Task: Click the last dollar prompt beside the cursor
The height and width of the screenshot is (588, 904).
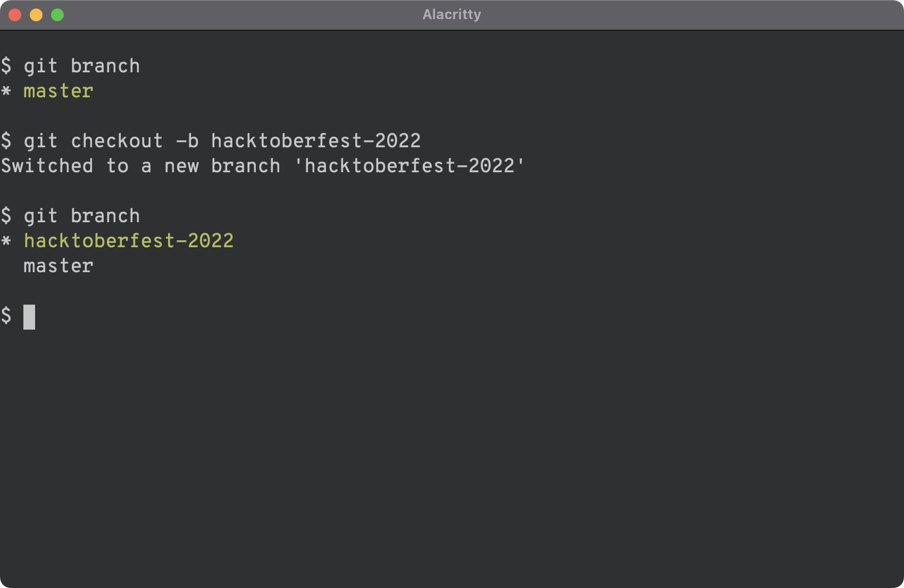Action: 6,316
